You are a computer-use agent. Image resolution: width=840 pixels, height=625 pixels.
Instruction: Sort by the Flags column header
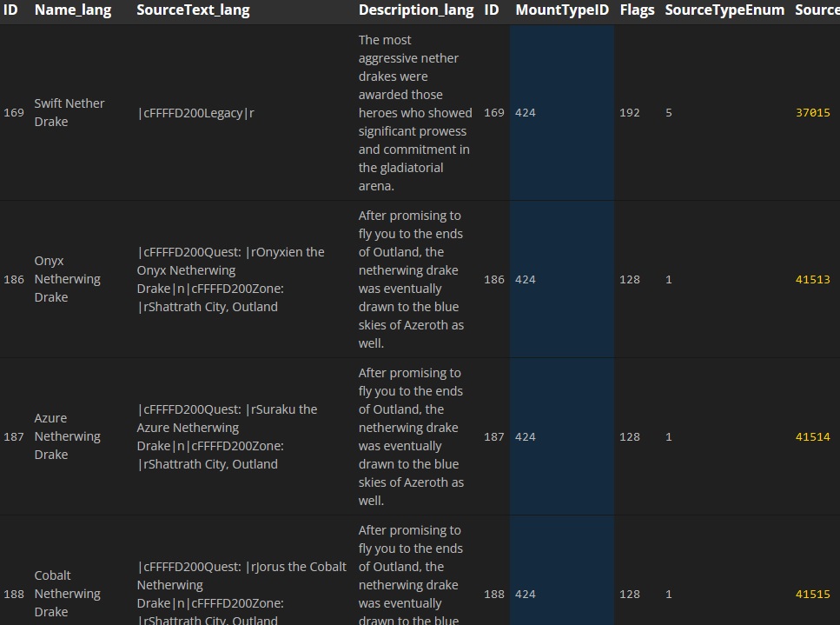point(637,10)
